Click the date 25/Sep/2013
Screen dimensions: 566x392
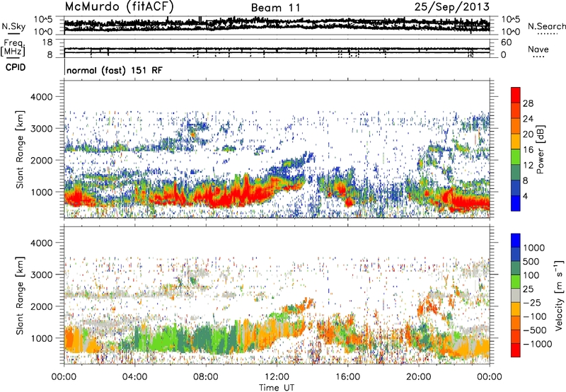452,7
